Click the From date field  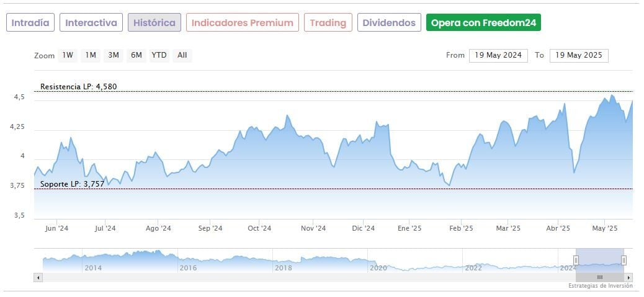point(498,55)
